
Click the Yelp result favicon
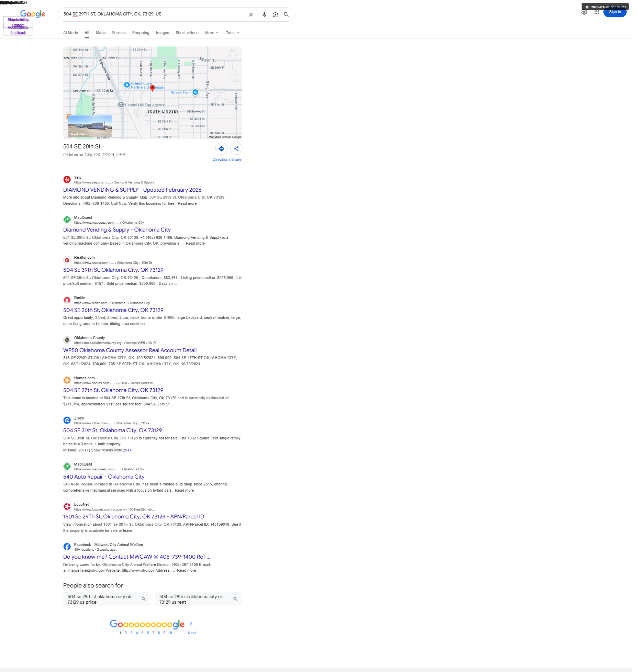click(x=67, y=179)
